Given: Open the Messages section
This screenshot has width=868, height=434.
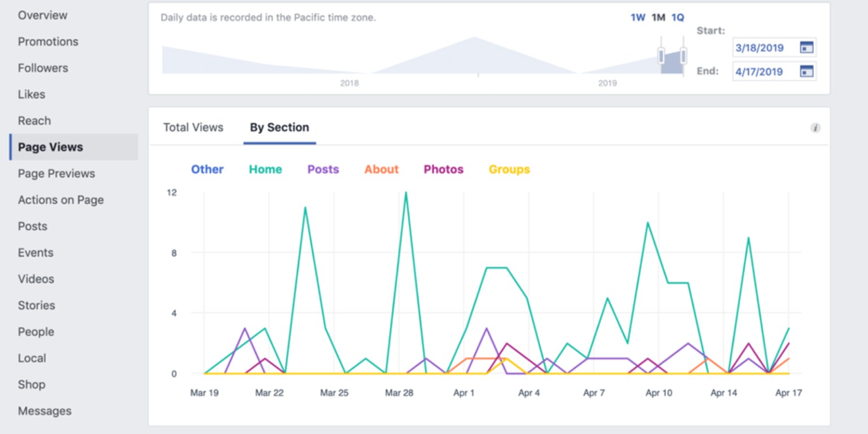Looking at the screenshot, I should 44,411.
